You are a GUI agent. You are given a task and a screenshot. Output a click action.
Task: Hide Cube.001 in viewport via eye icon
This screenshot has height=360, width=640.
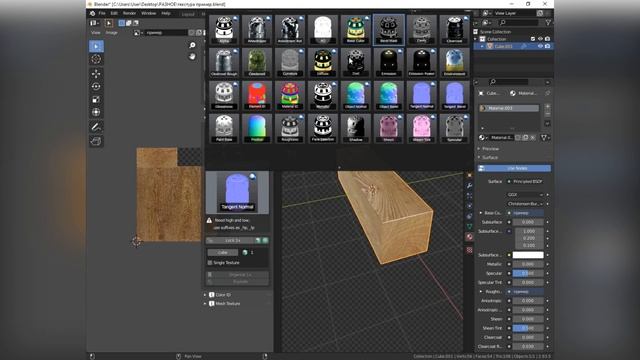(x=540, y=47)
